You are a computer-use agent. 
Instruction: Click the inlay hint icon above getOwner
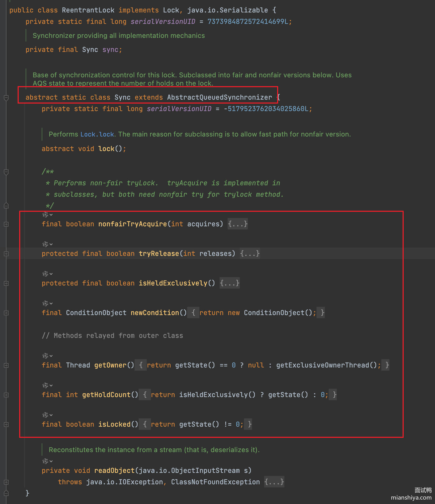(46, 356)
